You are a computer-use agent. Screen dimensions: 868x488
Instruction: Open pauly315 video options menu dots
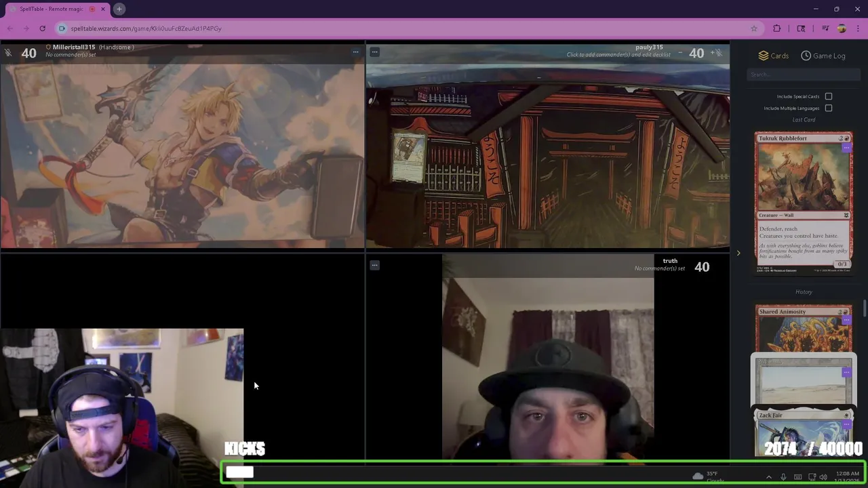pos(374,52)
